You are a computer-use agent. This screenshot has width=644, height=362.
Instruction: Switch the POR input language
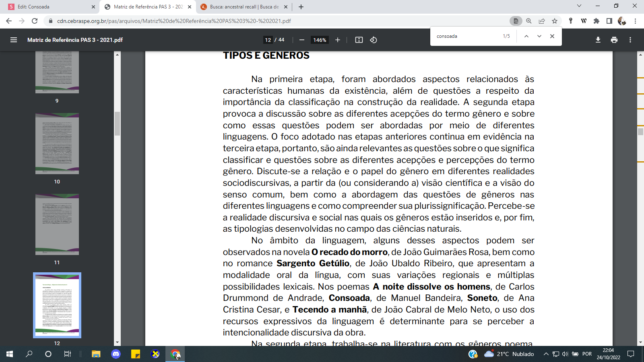click(x=587, y=354)
